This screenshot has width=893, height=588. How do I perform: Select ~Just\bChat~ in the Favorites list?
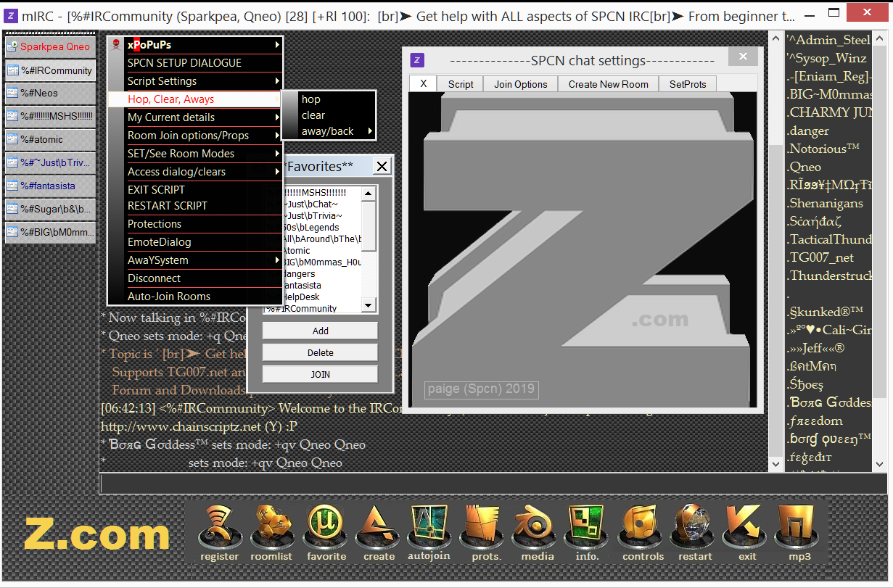[312, 204]
